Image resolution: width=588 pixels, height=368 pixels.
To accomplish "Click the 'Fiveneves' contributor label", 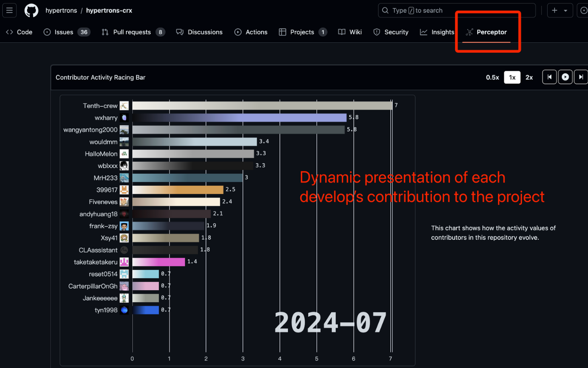I will click(103, 201).
